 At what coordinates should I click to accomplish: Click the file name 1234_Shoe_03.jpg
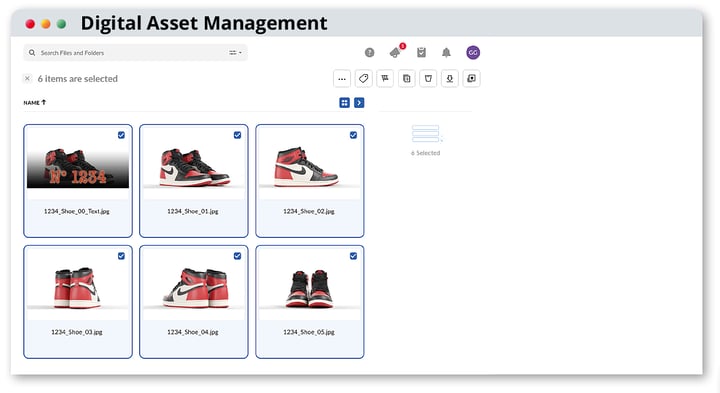77,332
